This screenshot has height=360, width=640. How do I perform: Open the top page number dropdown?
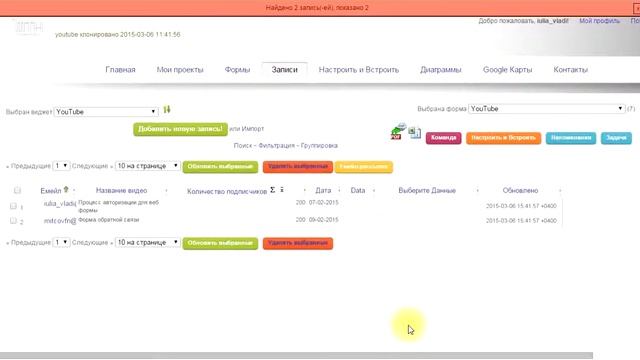[x=61, y=166]
